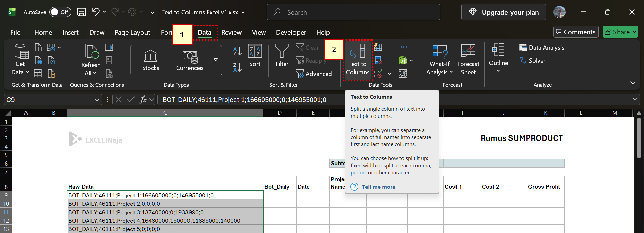Open Solver add-in
This screenshot has width=644, height=233.
[x=532, y=61]
